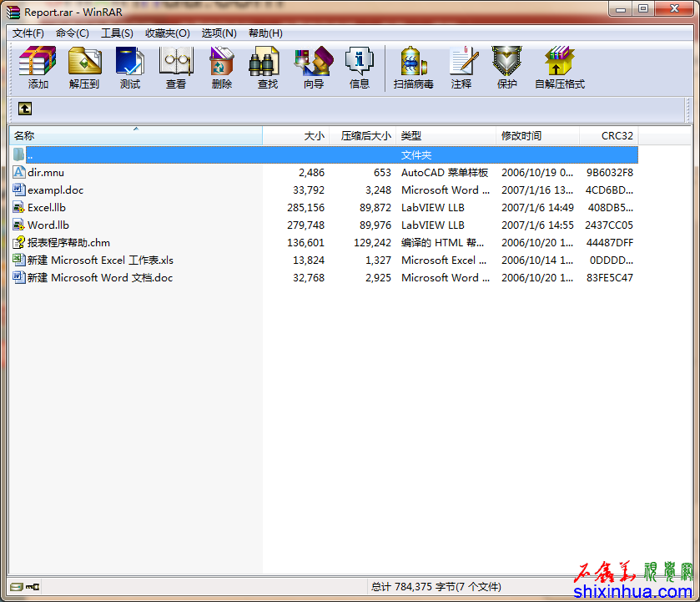Image resolution: width=700 pixels, height=602 pixels.
Task: Select 新建 Microsoft Word 文档.doc name
Action: [x=100, y=277]
